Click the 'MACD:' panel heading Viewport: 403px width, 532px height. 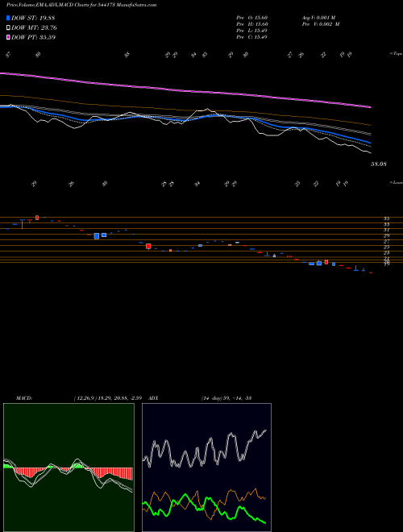[x=23, y=398]
